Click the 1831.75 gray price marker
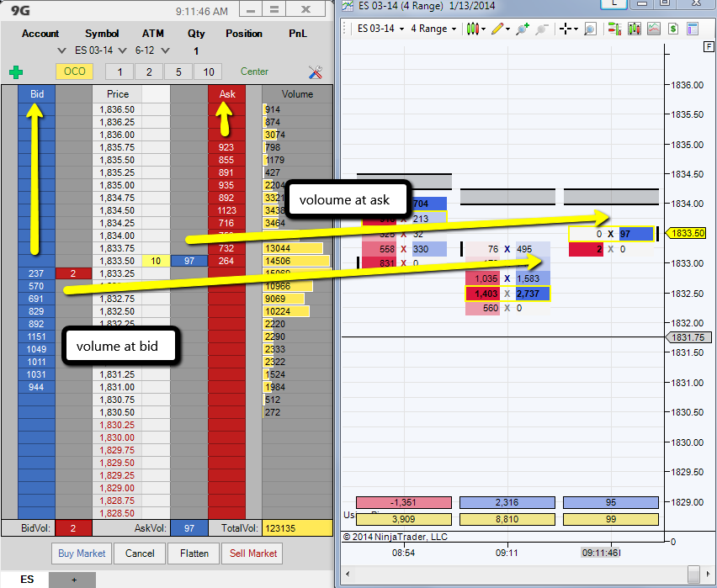The height and width of the screenshot is (588, 717). click(688, 337)
